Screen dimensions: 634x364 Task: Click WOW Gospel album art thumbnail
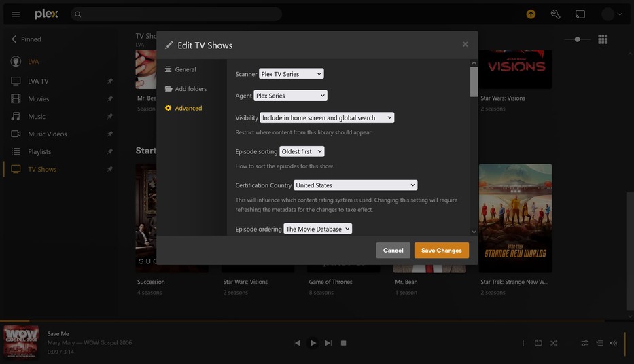[x=21, y=342]
